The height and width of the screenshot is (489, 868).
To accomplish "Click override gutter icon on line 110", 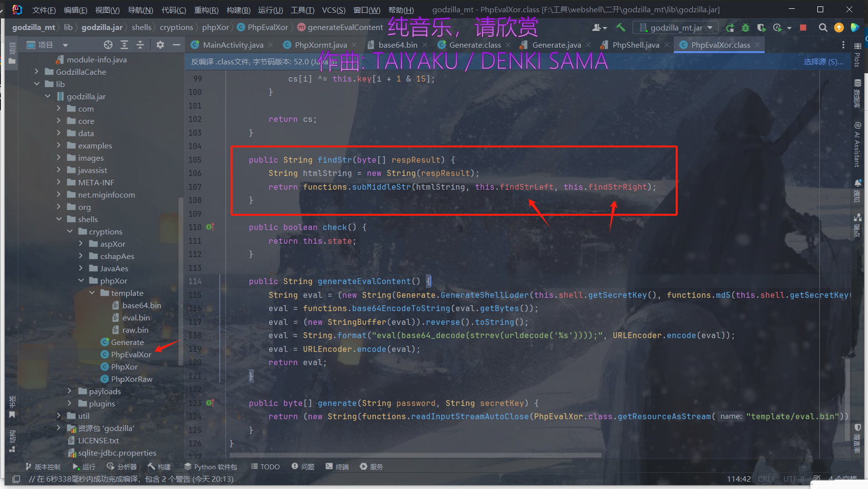I will coord(210,227).
